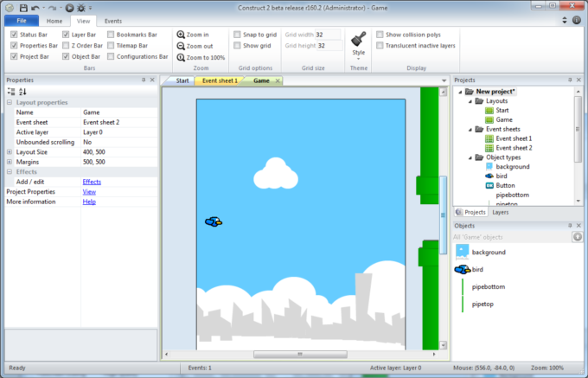Toggle the Project Bar checkbox
The image size is (588, 378).
14,56
